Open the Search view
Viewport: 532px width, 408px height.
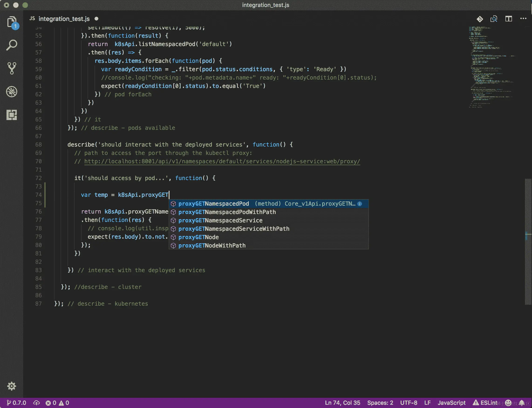[11, 45]
